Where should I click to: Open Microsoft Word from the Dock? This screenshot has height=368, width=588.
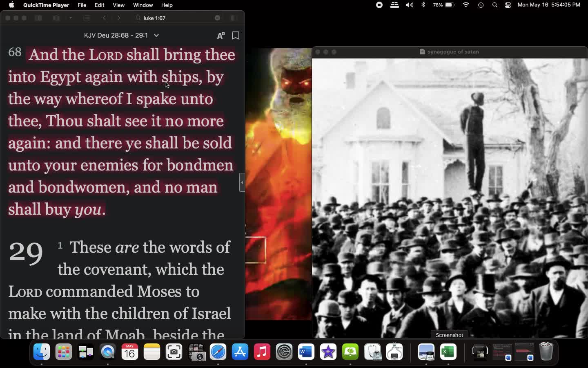click(306, 352)
